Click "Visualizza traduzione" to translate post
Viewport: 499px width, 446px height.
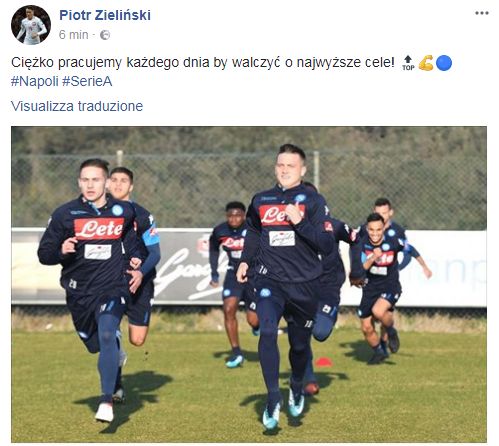point(77,106)
